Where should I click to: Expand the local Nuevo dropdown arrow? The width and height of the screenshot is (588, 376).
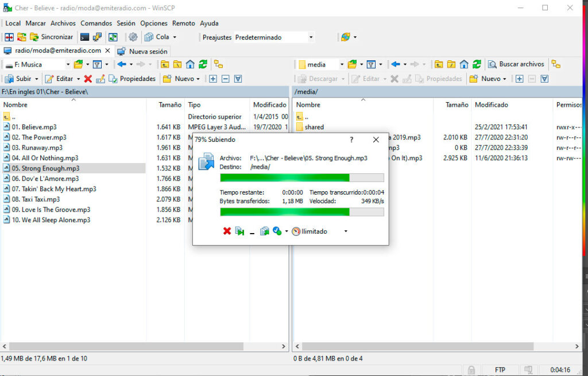coord(198,79)
